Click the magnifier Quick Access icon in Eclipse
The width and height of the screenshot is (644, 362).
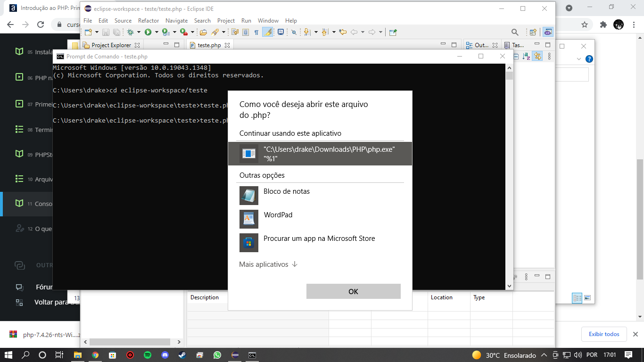click(515, 32)
